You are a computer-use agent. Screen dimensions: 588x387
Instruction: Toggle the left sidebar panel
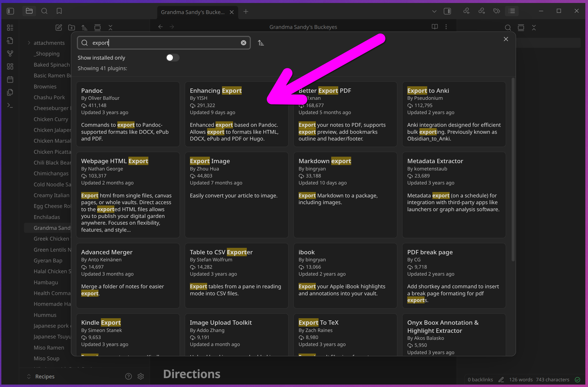[10, 11]
